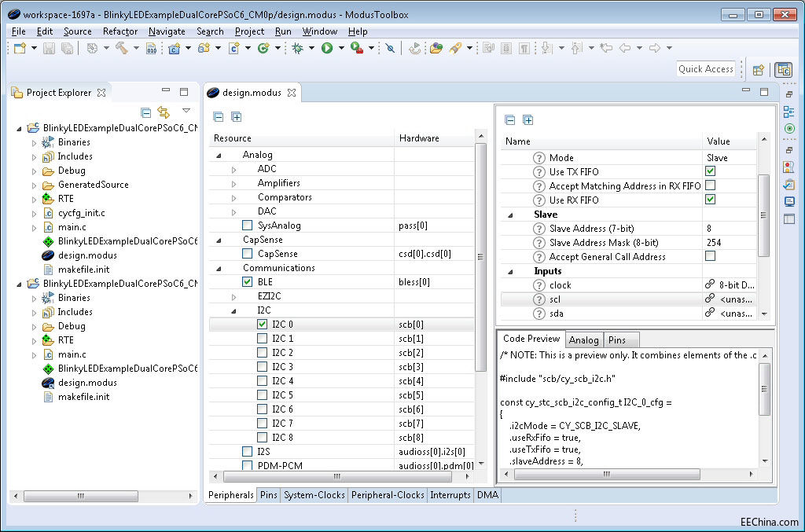The image size is (805, 532).
Task: Click the Resource column header
Action: click(x=302, y=138)
